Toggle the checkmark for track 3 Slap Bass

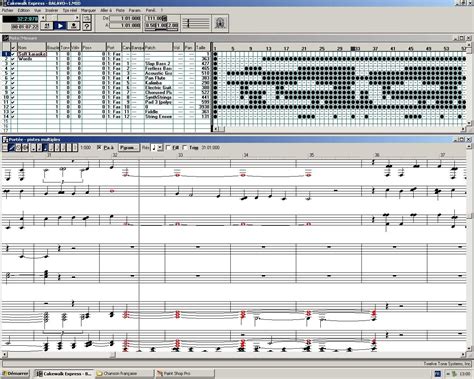[13, 63]
